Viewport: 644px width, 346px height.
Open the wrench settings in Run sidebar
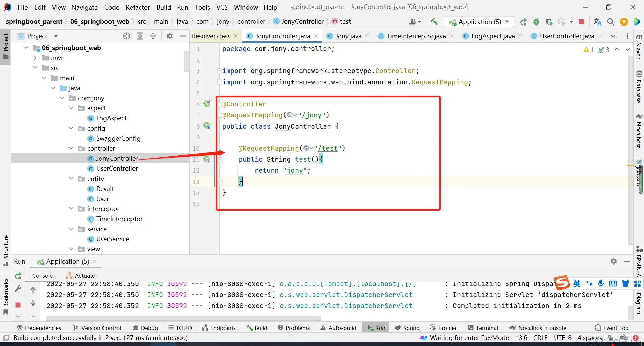[x=18, y=289]
